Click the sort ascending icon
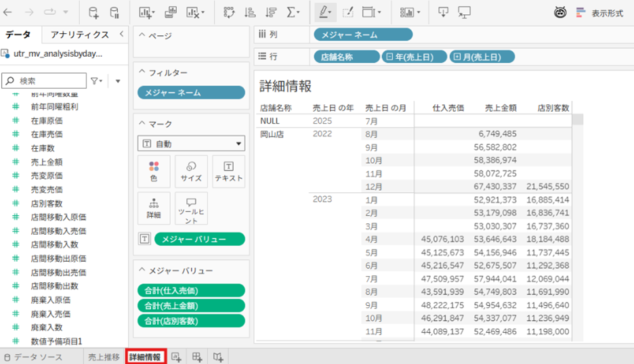The width and height of the screenshot is (634, 364). pos(250,13)
